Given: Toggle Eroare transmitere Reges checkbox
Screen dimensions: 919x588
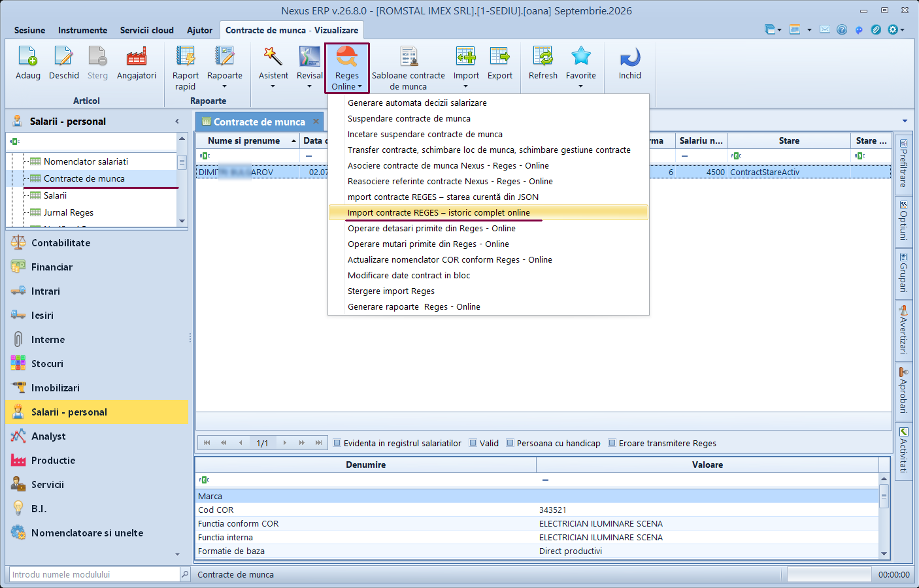Looking at the screenshot, I should click(612, 443).
